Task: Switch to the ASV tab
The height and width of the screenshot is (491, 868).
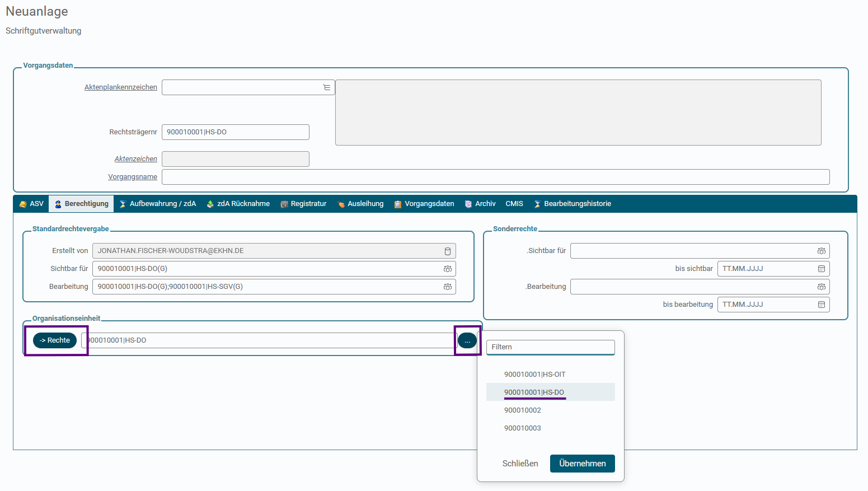Action: [31, 204]
